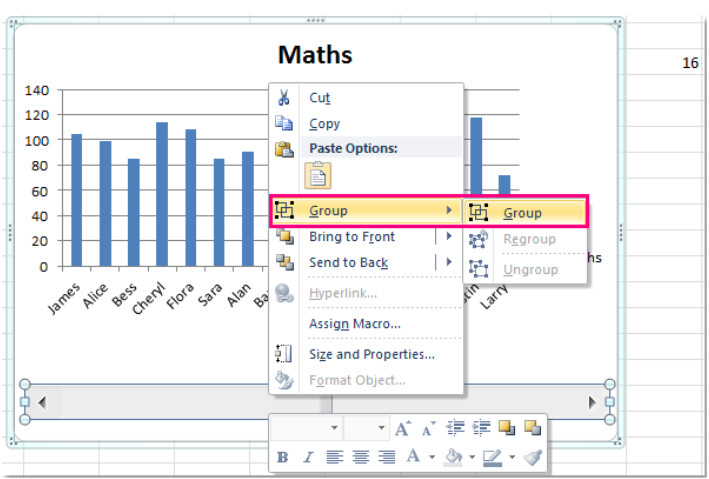Click the Format Painter brush icon

533,457
